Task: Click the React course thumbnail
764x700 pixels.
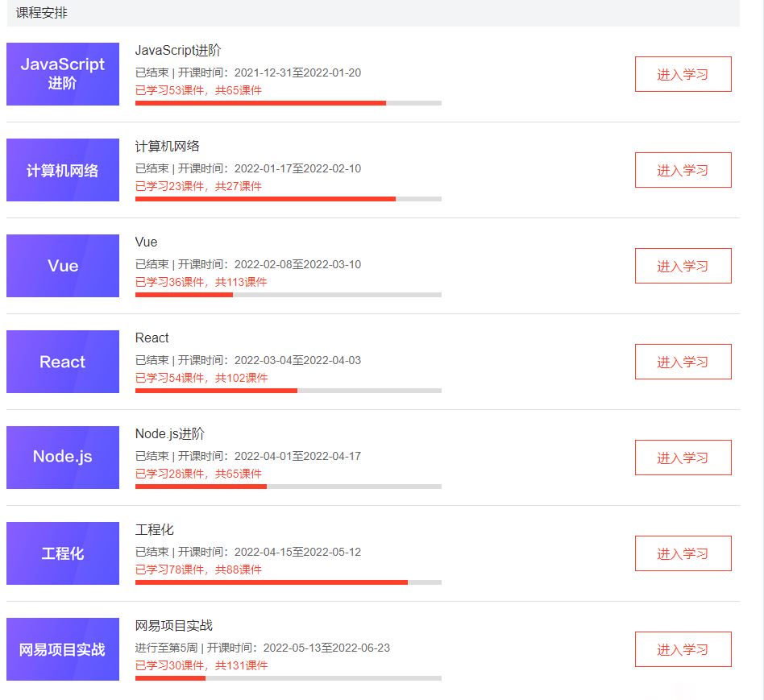Action: click(63, 362)
